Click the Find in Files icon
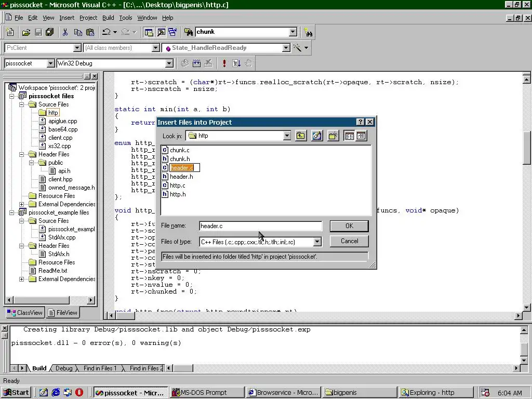 (x=189, y=32)
